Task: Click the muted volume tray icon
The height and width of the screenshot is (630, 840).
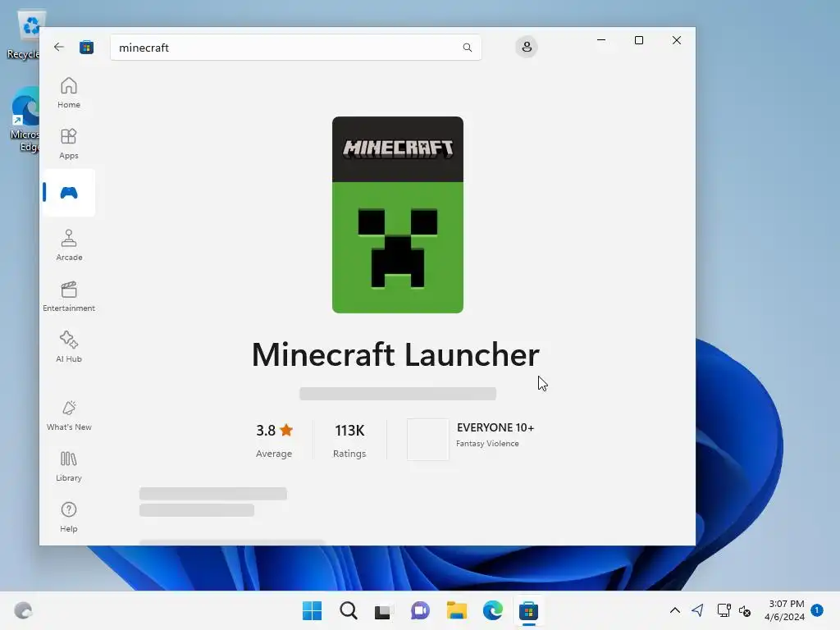Action: [x=745, y=610]
